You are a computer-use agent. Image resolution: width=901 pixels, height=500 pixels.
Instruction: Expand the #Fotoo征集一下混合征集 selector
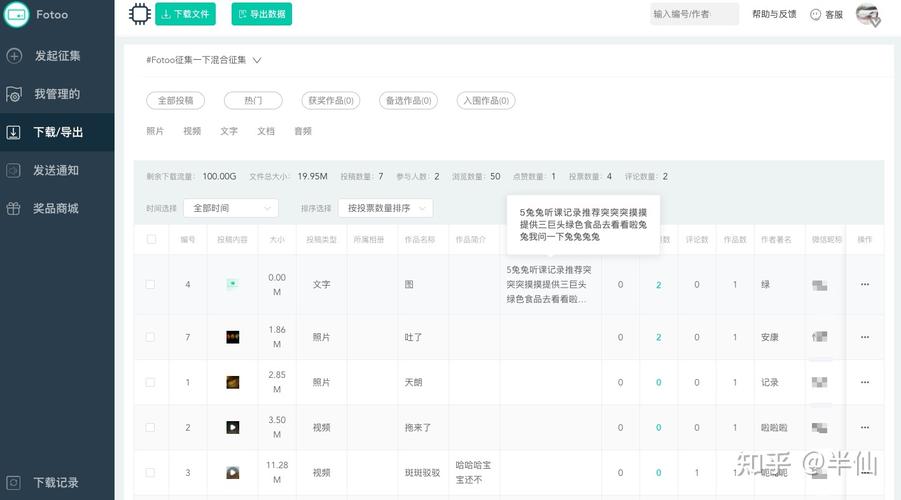point(257,60)
